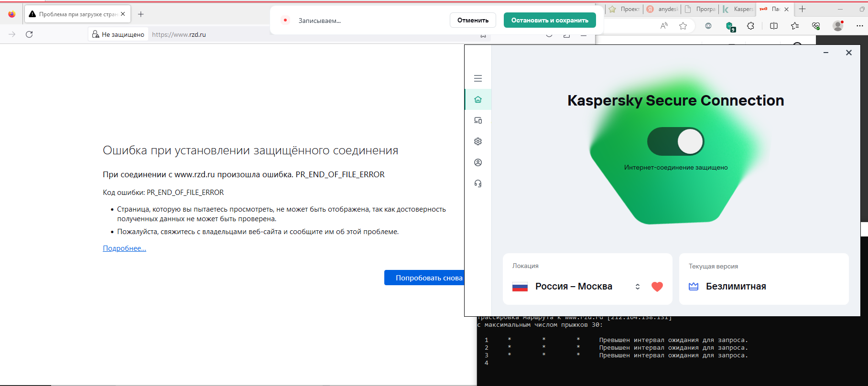Screen dimensions: 868x386
Task: Turn off the Kaspersky secure connection switch
Action: tap(675, 141)
